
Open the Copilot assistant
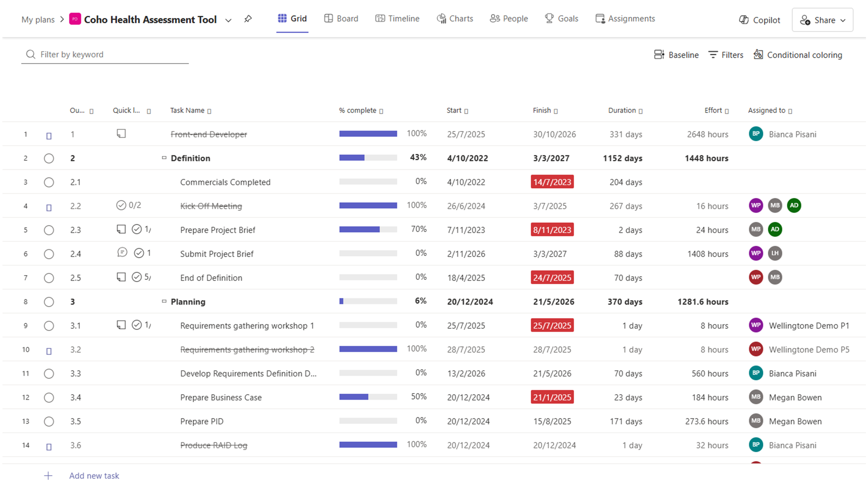click(759, 20)
